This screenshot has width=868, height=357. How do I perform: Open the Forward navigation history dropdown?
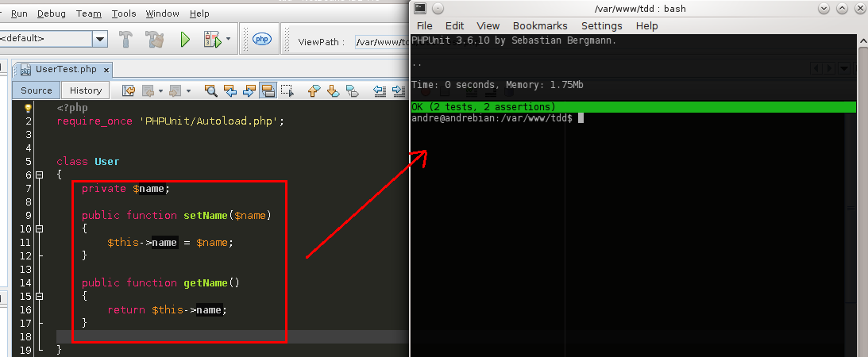coord(188,90)
